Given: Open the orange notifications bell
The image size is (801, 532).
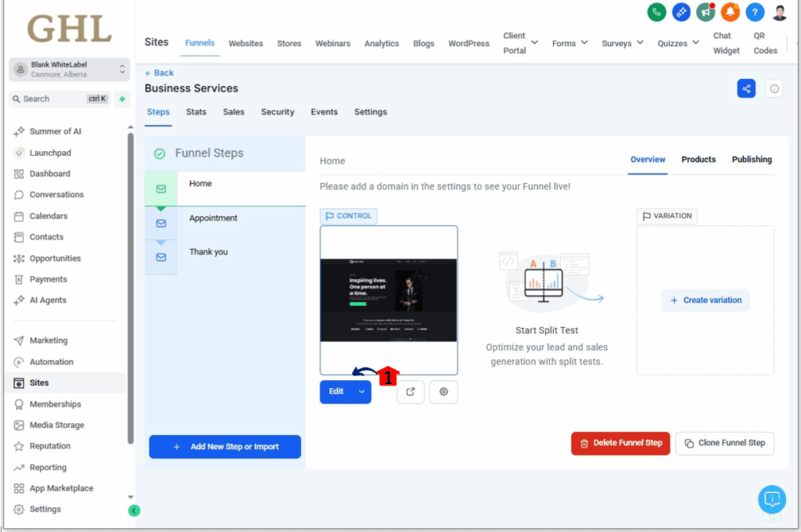Looking at the screenshot, I should [x=730, y=13].
